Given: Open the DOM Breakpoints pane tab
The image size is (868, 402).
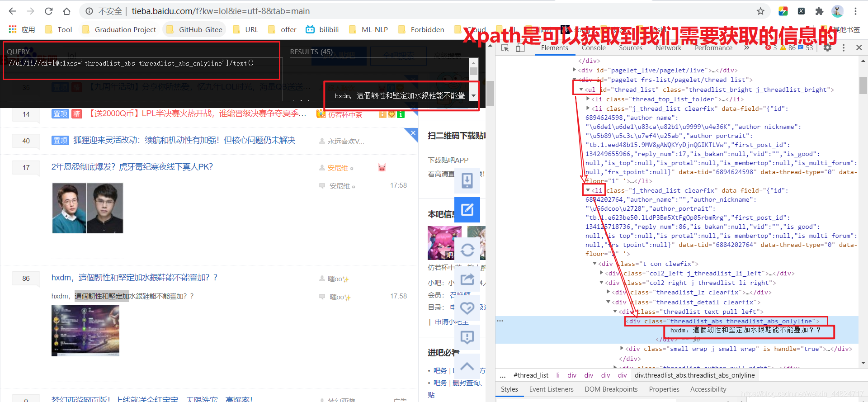Looking at the screenshot, I should pos(611,389).
